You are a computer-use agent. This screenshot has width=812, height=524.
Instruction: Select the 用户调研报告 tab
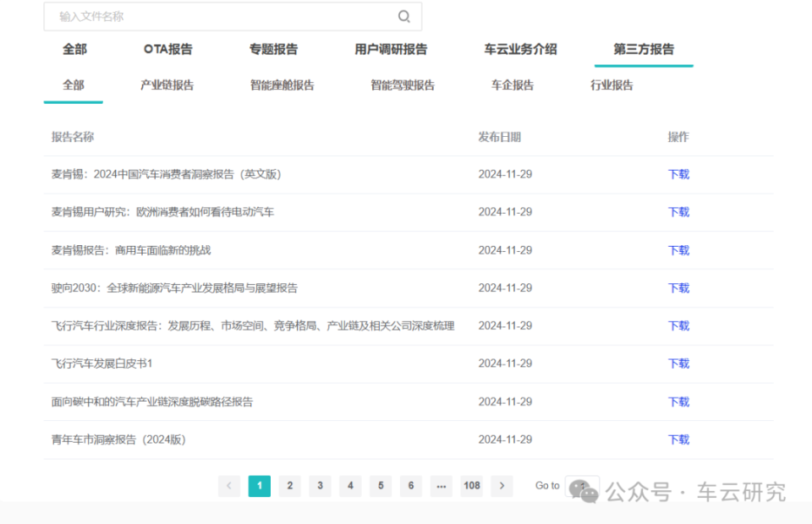[391, 49]
